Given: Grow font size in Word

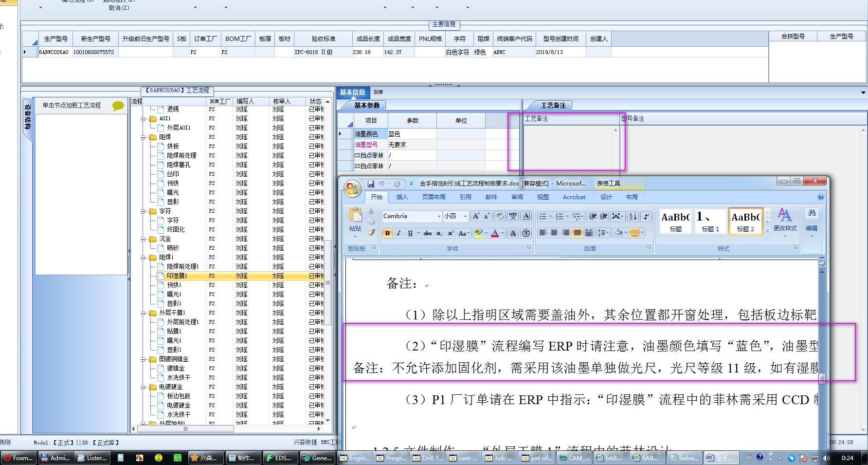Looking at the screenshot, I should [x=476, y=216].
